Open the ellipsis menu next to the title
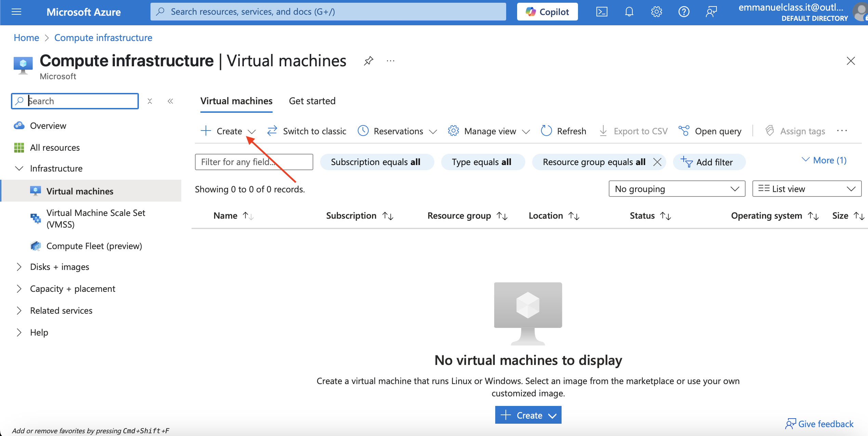 (390, 61)
